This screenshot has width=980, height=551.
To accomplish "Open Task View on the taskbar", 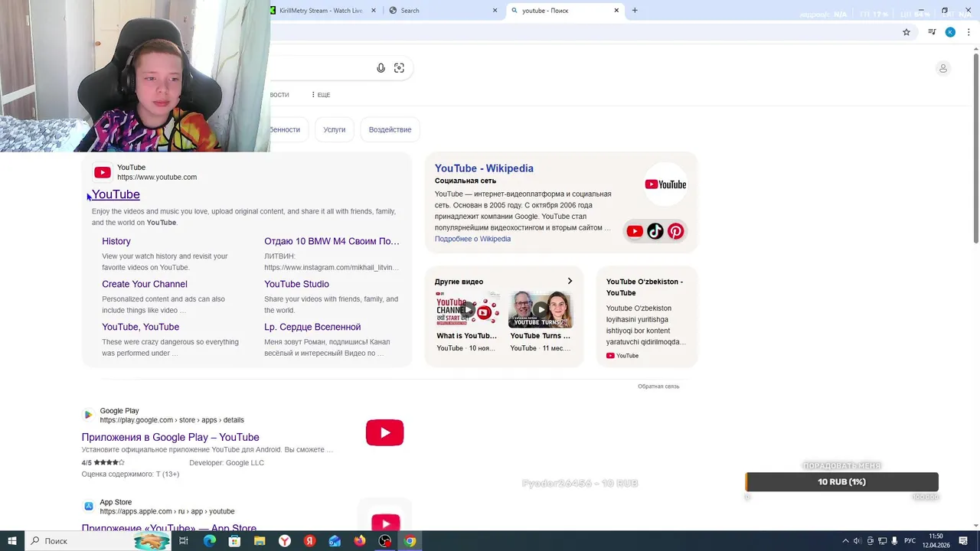I will coord(184,541).
